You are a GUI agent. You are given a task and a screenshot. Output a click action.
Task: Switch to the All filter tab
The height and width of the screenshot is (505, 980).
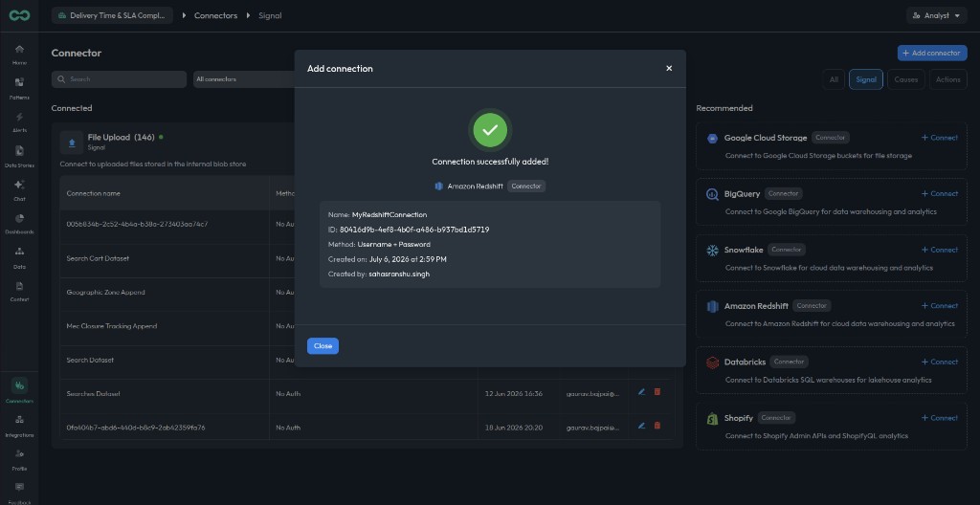tap(834, 79)
